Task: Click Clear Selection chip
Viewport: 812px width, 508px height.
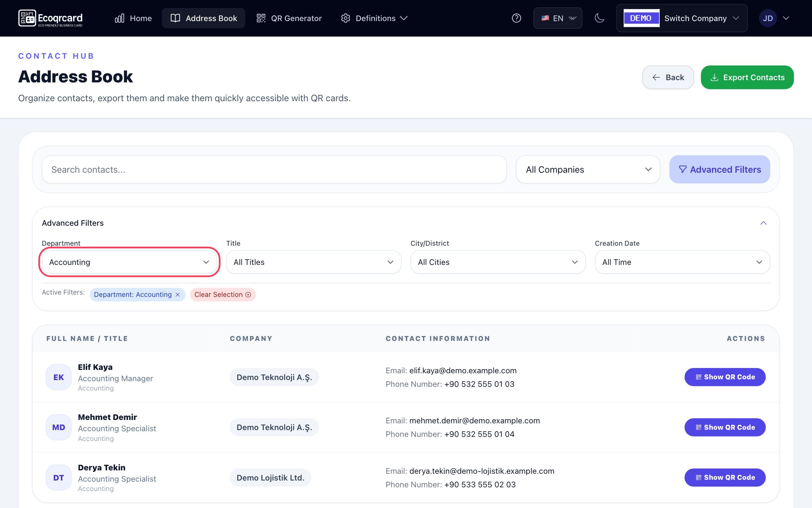Action: (x=223, y=295)
